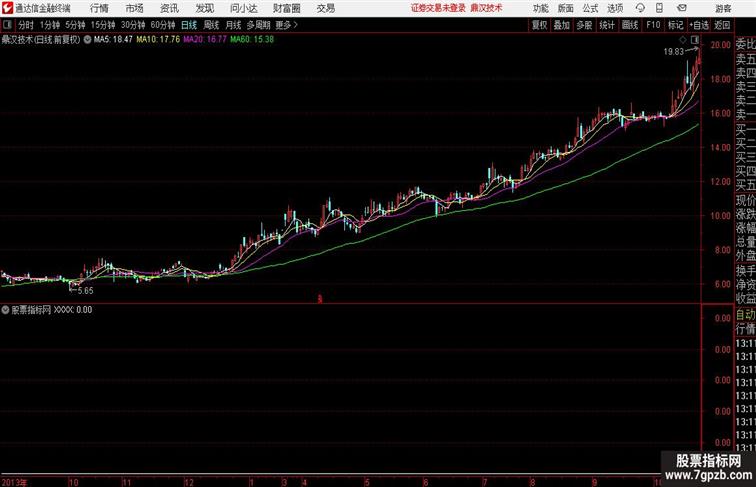
Task: Click the 鼎汉技术(日线 前复权) chart title
Action: (41, 40)
